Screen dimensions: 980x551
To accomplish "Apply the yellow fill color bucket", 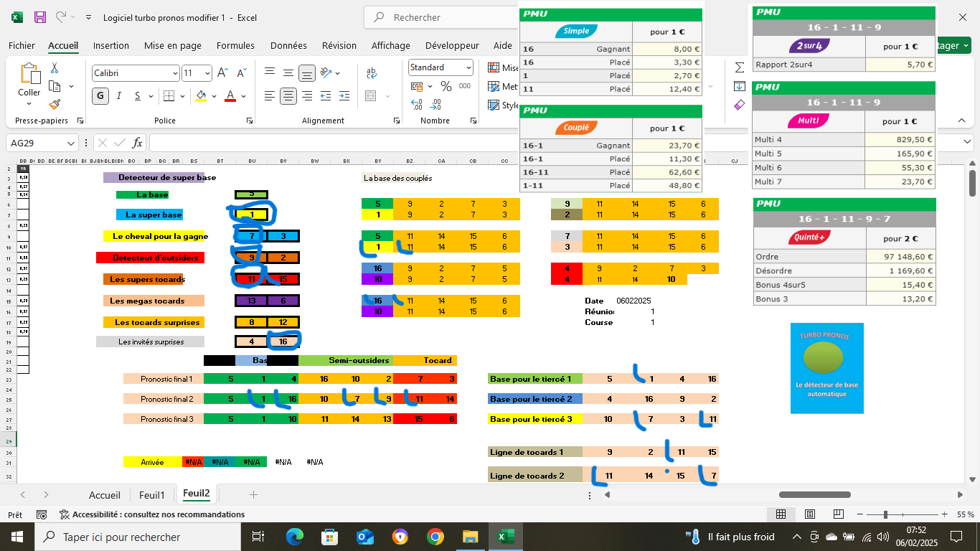I will click(x=201, y=96).
